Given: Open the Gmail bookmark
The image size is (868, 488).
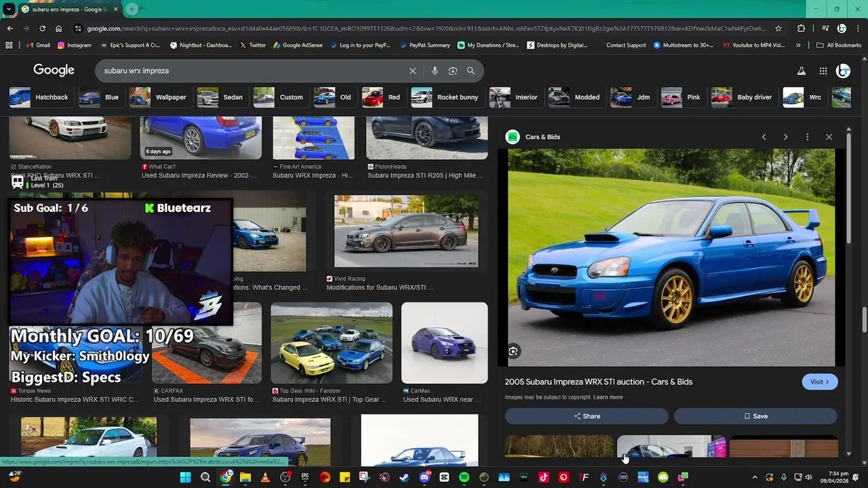Looking at the screenshot, I should point(38,45).
